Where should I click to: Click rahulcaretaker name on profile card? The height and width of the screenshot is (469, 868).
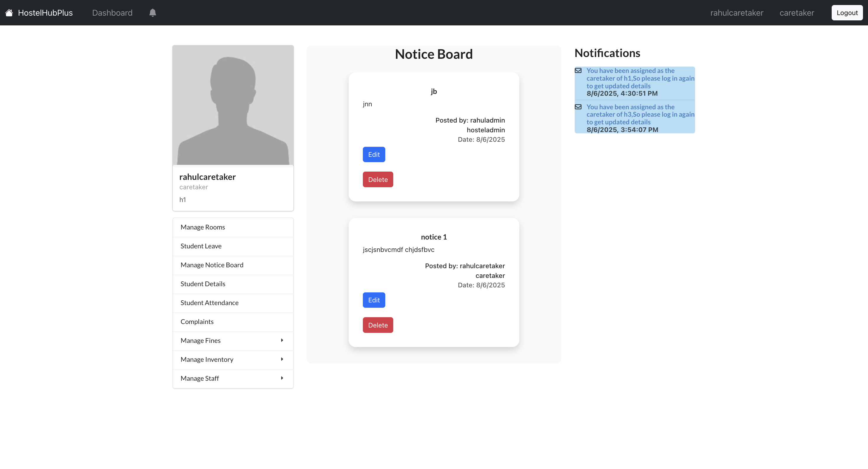click(x=207, y=177)
